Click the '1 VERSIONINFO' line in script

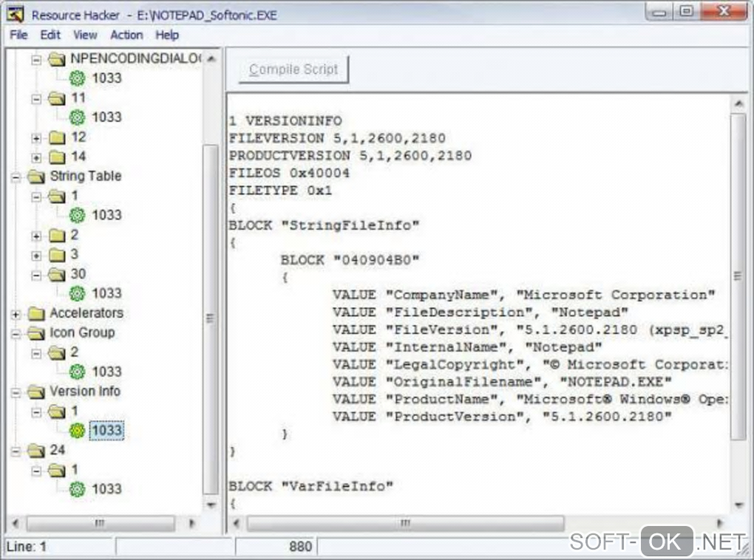coord(285,121)
